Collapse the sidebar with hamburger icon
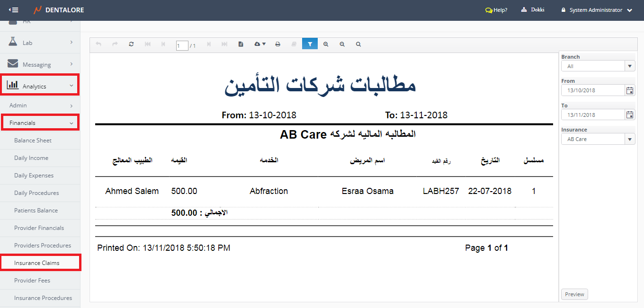The image size is (644, 308). [x=14, y=10]
